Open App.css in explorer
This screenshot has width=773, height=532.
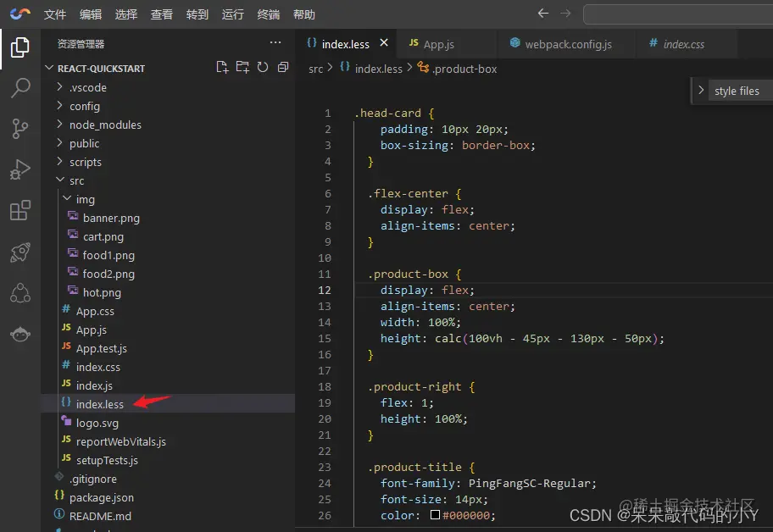click(x=95, y=311)
